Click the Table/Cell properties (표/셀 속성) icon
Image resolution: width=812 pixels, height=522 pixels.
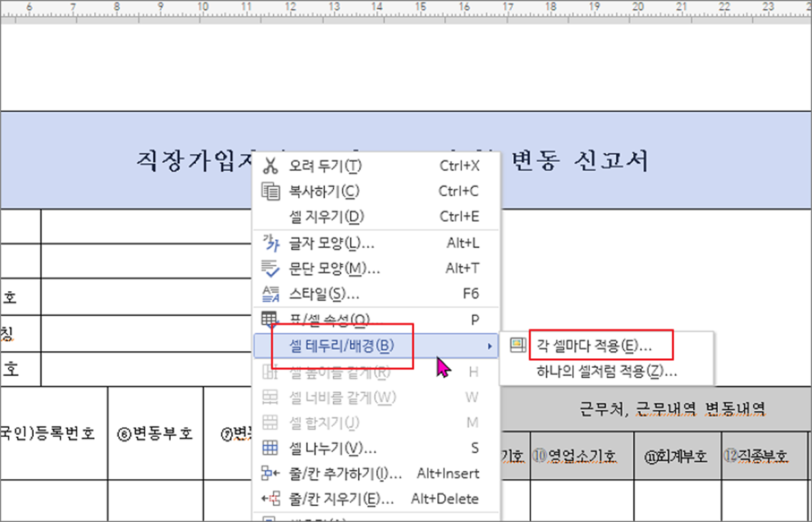click(x=270, y=319)
